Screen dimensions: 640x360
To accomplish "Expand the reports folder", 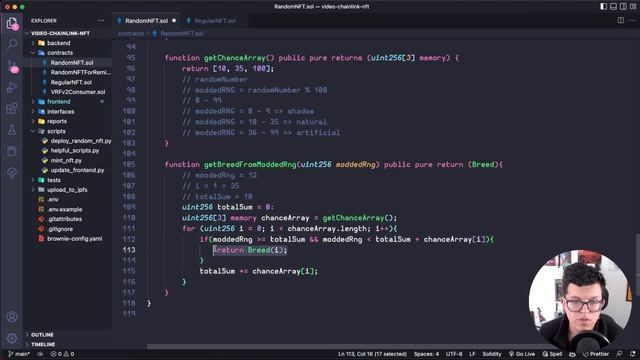I will coord(57,121).
